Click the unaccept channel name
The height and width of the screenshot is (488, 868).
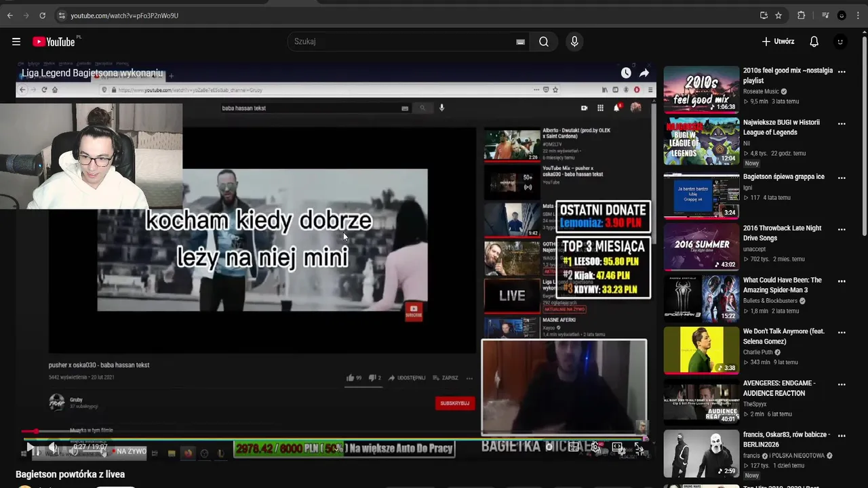click(x=754, y=249)
